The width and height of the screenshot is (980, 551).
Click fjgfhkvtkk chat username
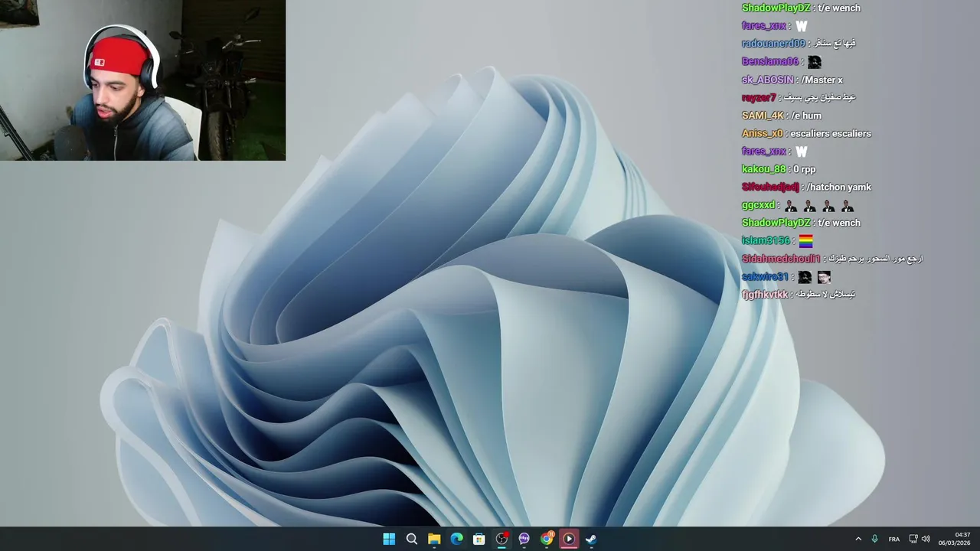pos(764,294)
